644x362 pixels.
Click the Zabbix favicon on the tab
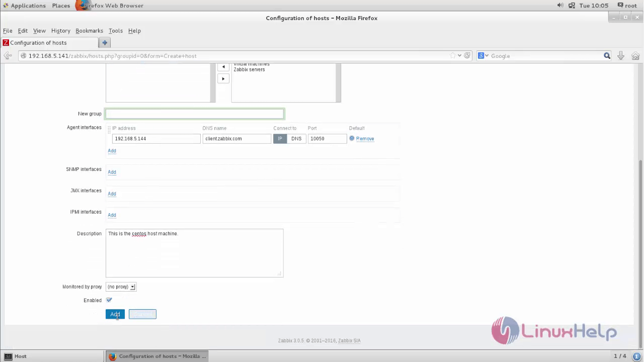pos(6,43)
